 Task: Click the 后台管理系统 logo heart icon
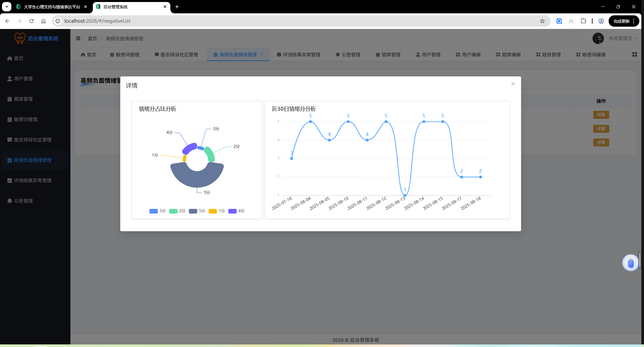tap(20, 38)
